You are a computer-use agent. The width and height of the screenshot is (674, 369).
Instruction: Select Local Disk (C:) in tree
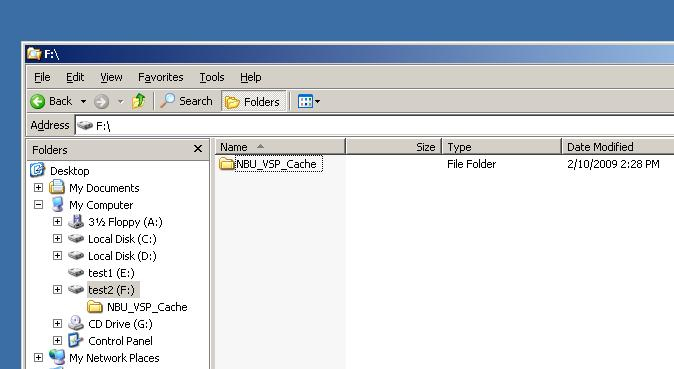pos(123,239)
